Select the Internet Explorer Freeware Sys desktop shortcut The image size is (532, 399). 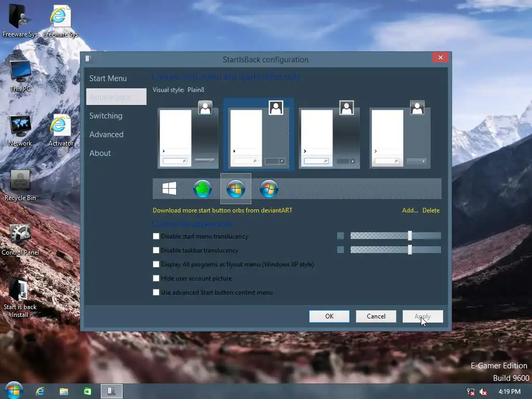(60, 21)
